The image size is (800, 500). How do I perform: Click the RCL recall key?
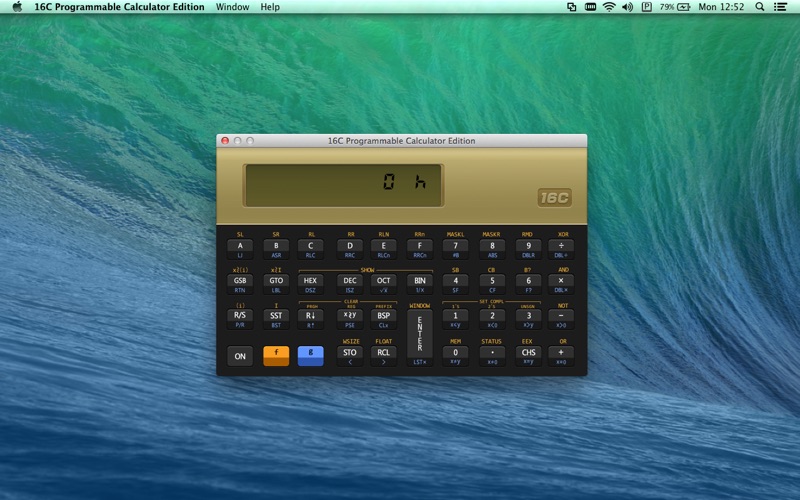pos(384,356)
